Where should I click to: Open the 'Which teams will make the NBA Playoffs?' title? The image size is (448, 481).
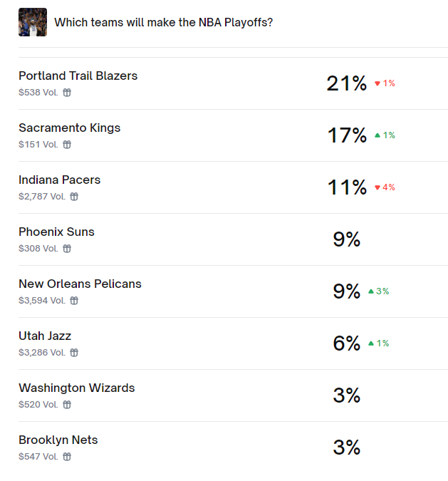coord(163,22)
